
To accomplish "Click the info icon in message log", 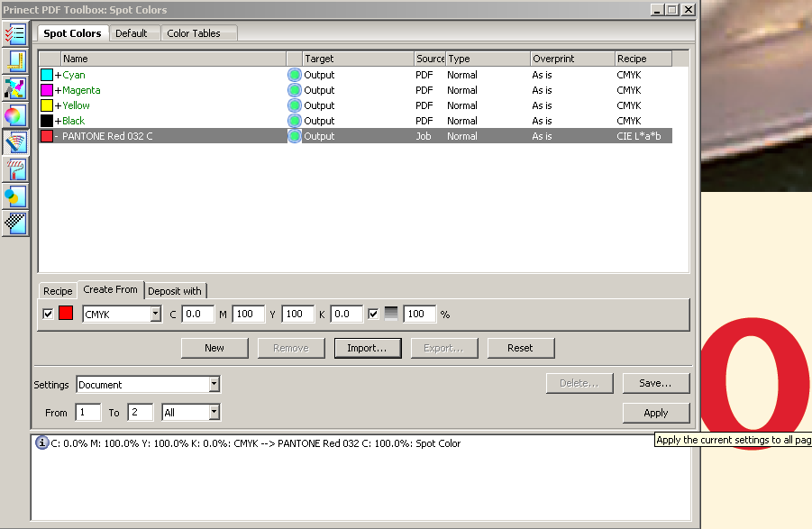I will (42, 443).
